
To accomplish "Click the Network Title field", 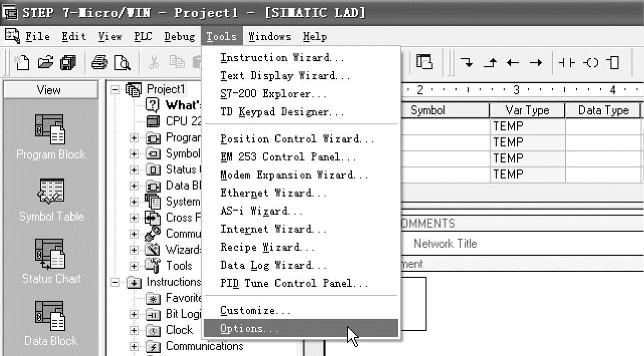I will 445,244.
